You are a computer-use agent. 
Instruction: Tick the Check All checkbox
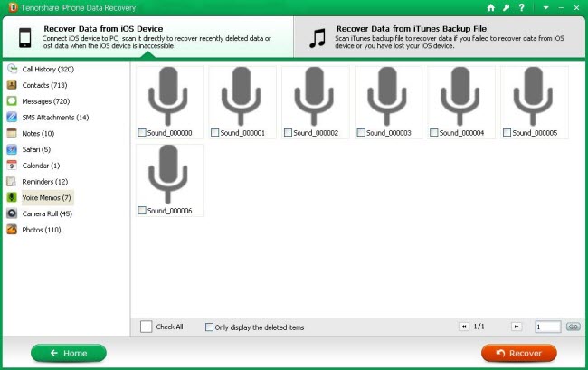point(147,327)
